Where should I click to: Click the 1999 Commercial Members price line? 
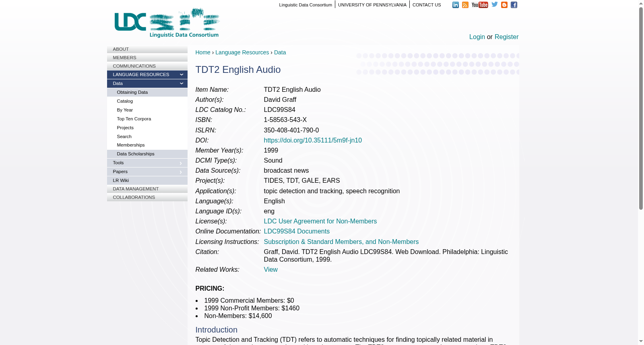click(249, 301)
